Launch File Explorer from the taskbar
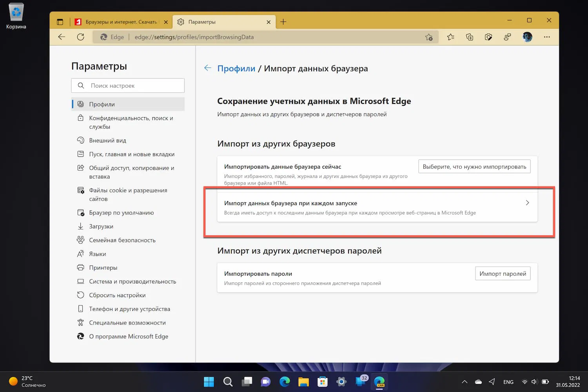This screenshot has width=588, height=392. coord(303,381)
